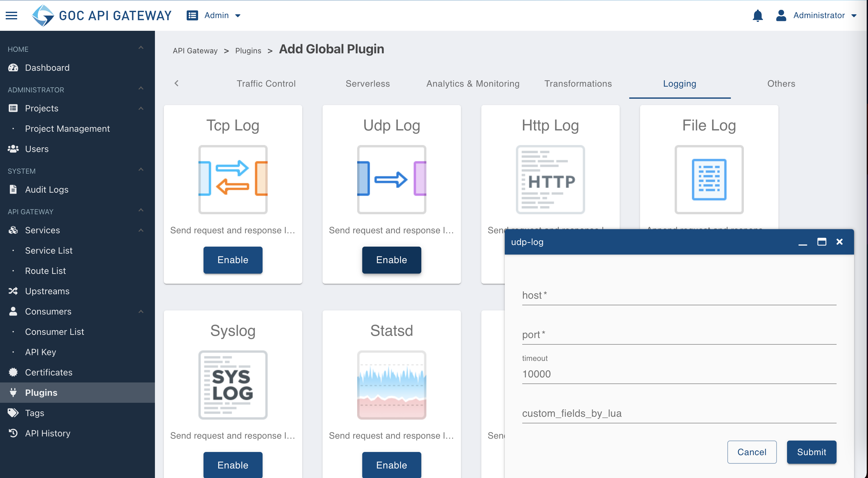The image size is (868, 478).
Task: Submit the udp-log form
Action: 811,452
